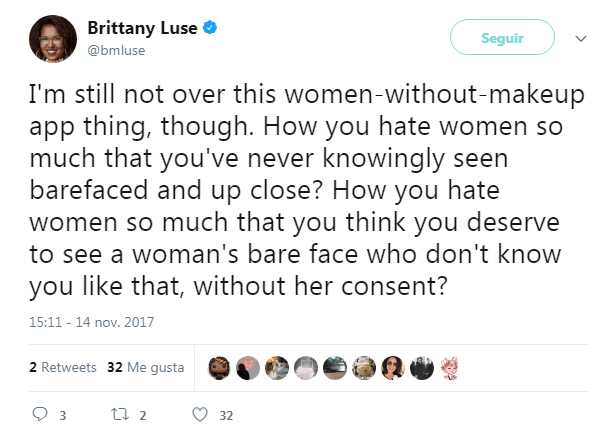
Task: Retweet this tweet using the arrows icon
Action: click(119, 414)
